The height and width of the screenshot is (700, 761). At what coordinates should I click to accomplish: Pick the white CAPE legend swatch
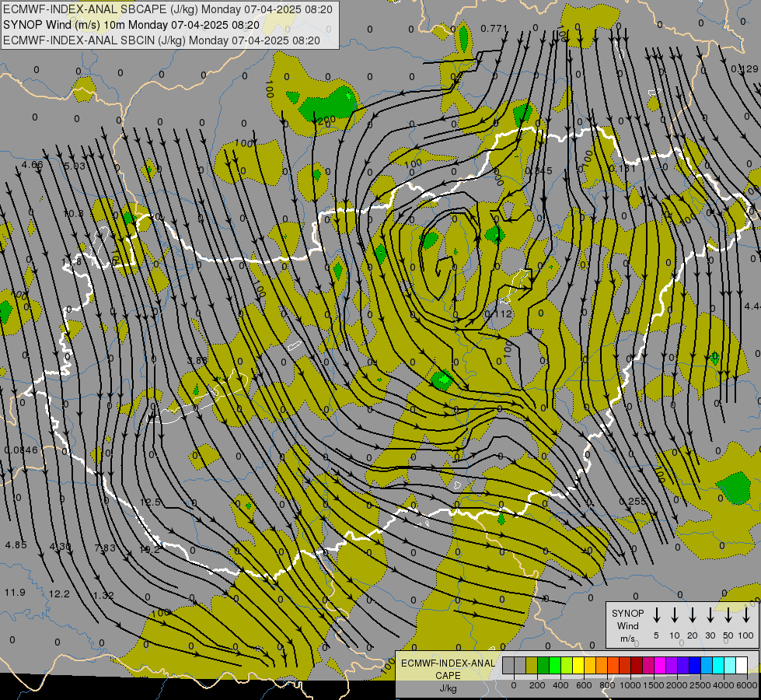pos(742,665)
